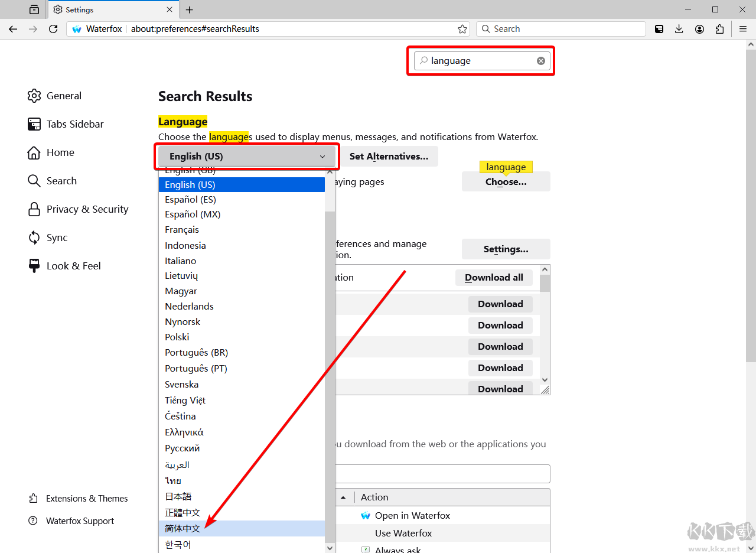
Task: Click the list all tabs icon
Action: 34,10
